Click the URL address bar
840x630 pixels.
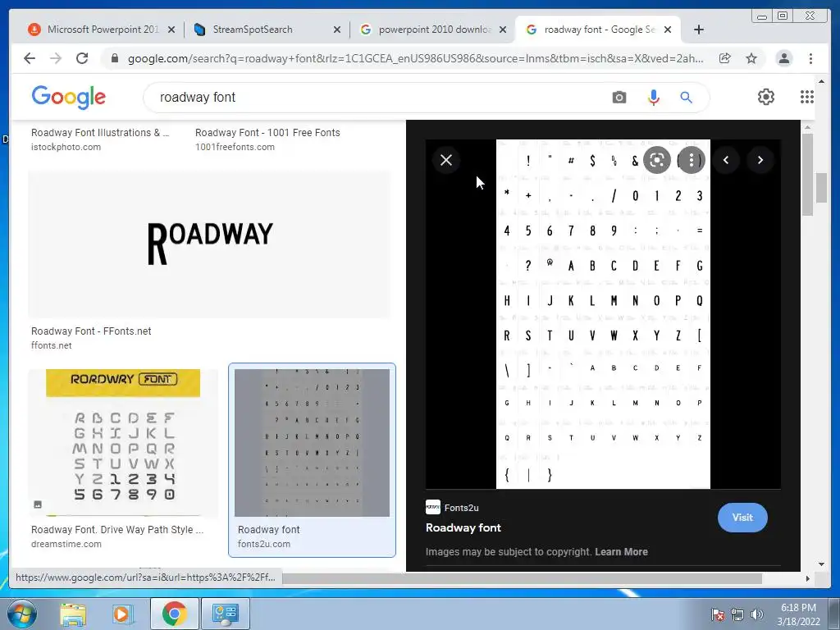[415, 58]
